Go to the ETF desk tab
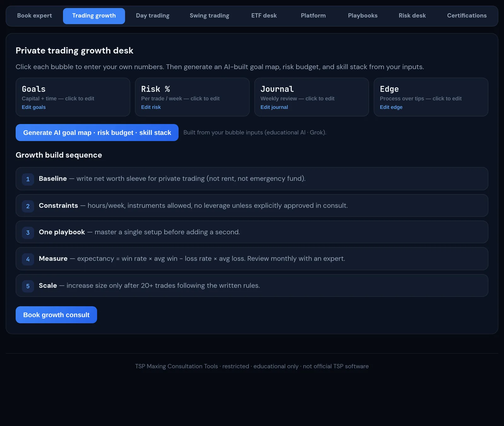 tap(264, 16)
